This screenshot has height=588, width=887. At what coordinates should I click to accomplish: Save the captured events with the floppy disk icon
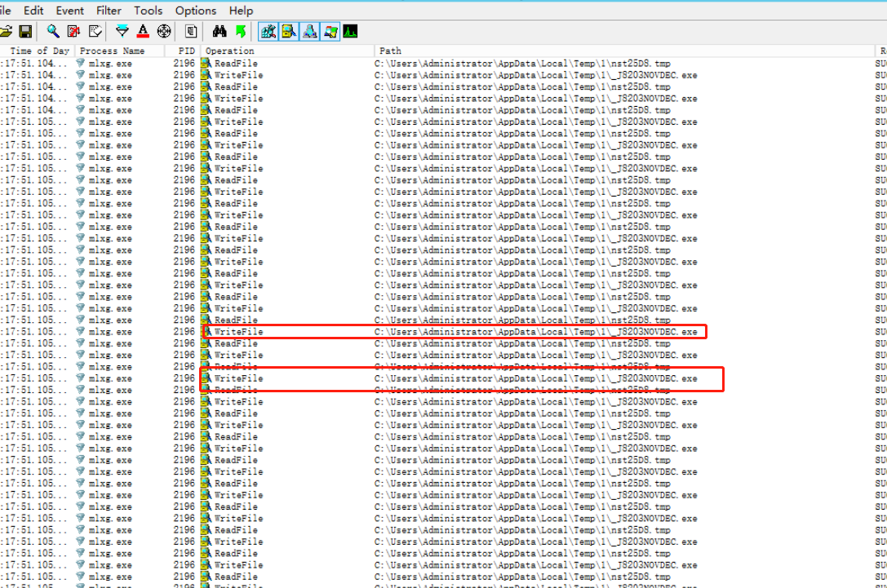click(x=25, y=32)
